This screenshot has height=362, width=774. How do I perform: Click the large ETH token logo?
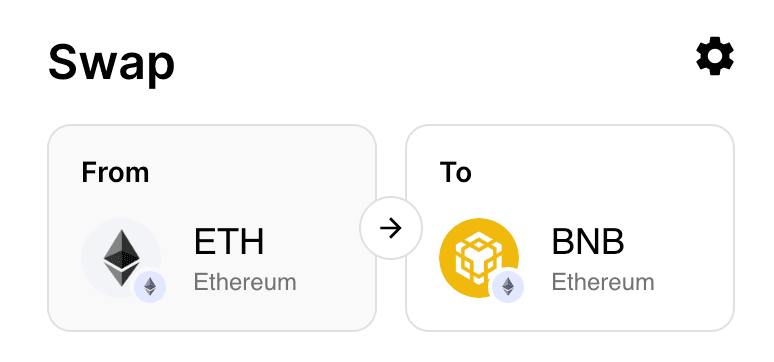tap(121, 258)
